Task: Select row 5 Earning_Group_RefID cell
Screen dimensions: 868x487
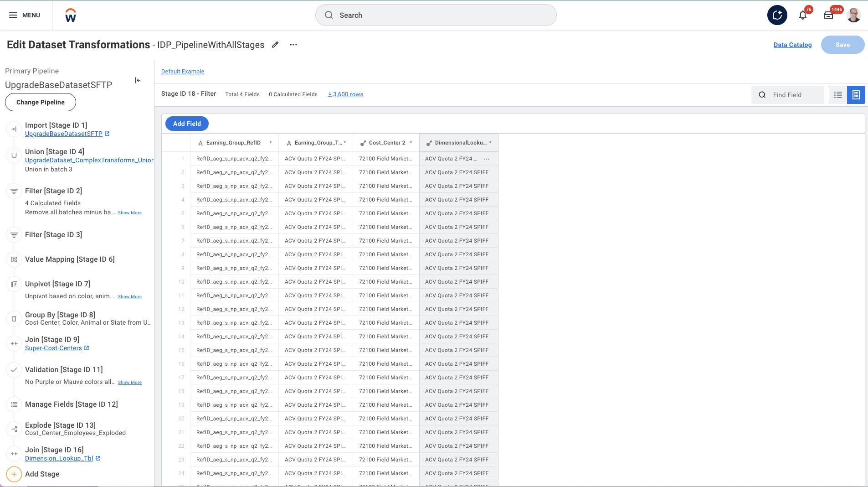Action: [234, 213]
